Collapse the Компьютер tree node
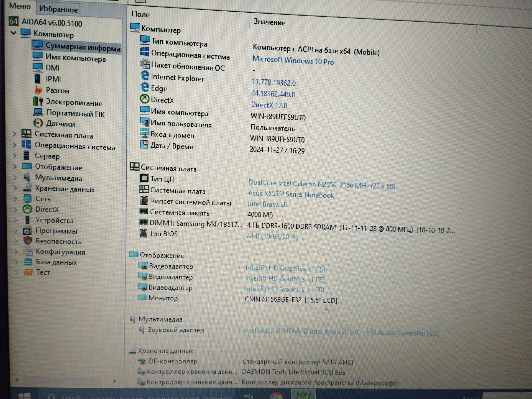Viewport: 532px width, 399px height. (x=13, y=33)
